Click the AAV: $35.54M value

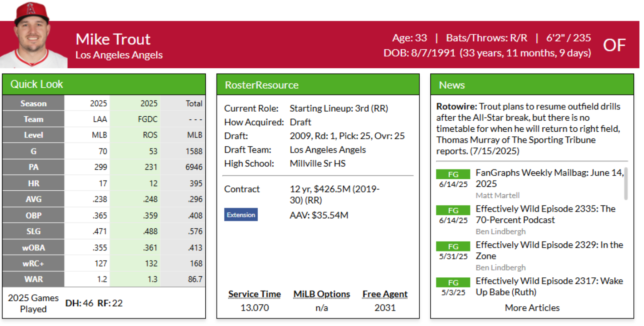click(x=319, y=215)
